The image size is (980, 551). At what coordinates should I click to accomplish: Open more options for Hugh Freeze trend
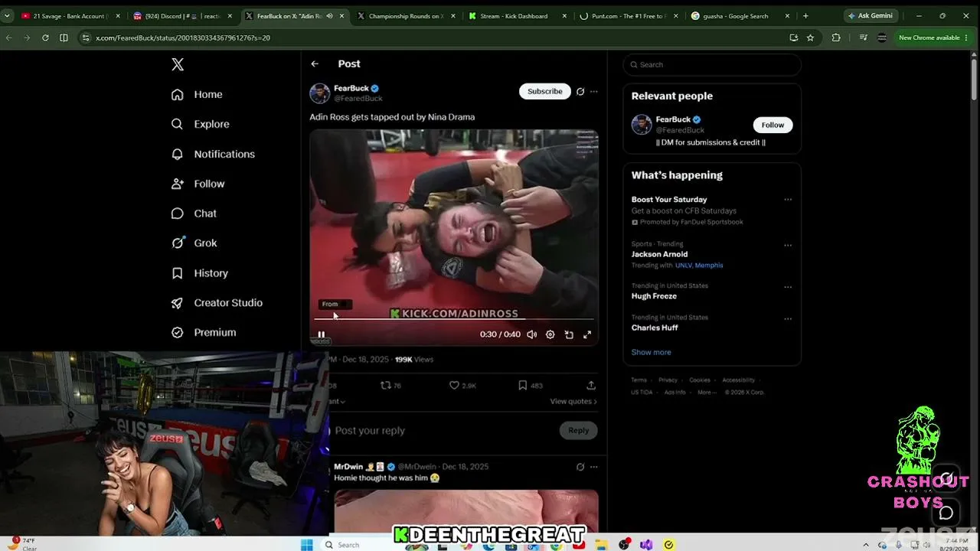click(788, 287)
